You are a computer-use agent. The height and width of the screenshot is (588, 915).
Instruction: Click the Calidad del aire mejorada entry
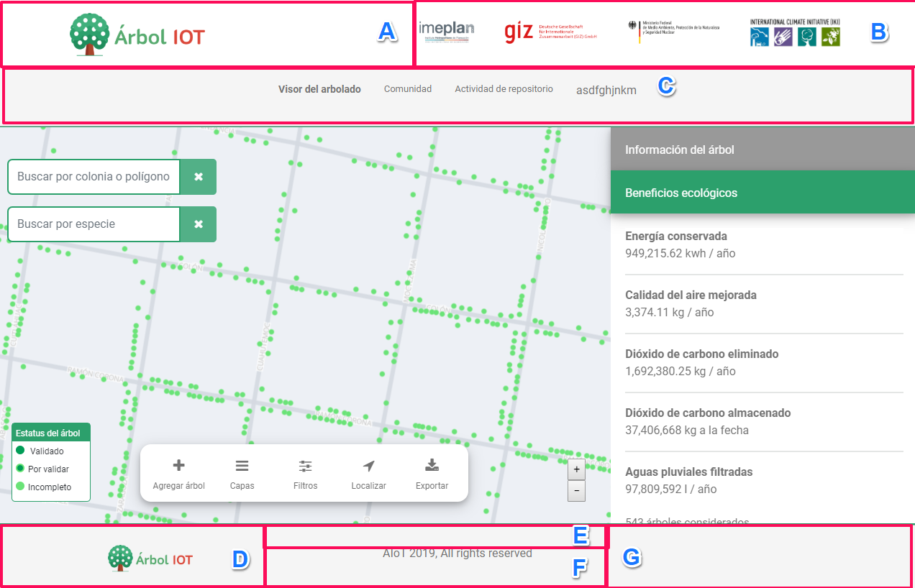[x=764, y=303]
